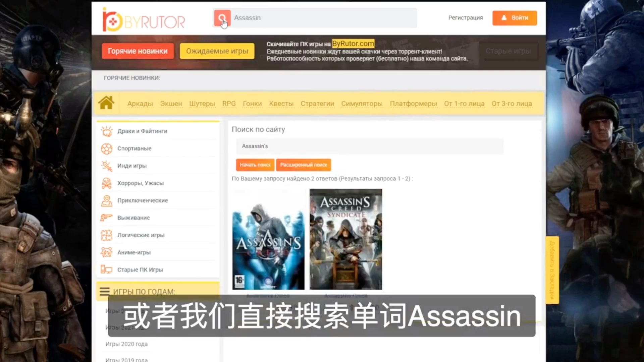Click the Старые ПК Игры computer icon
The width and height of the screenshot is (644, 362).
pos(107,269)
